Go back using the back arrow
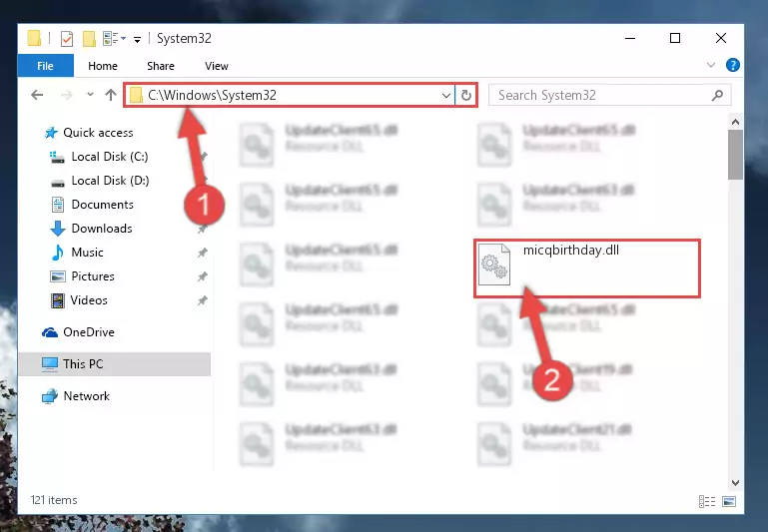Image resolution: width=768 pixels, height=532 pixels. pos(37,95)
